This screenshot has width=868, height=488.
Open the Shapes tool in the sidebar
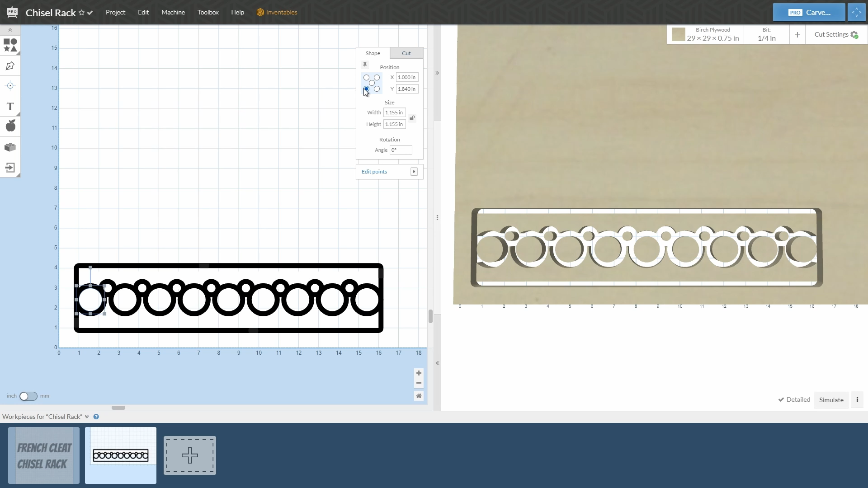point(10,45)
